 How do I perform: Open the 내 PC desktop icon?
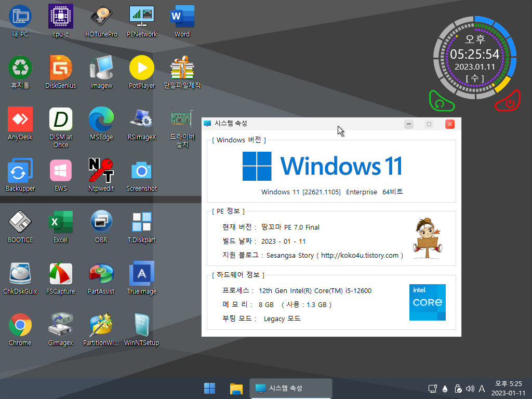click(x=20, y=20)
